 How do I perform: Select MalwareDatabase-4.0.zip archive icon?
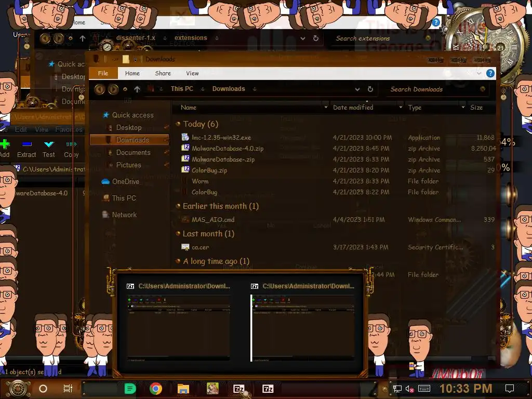pyautogui.click(x=185, y=148)
